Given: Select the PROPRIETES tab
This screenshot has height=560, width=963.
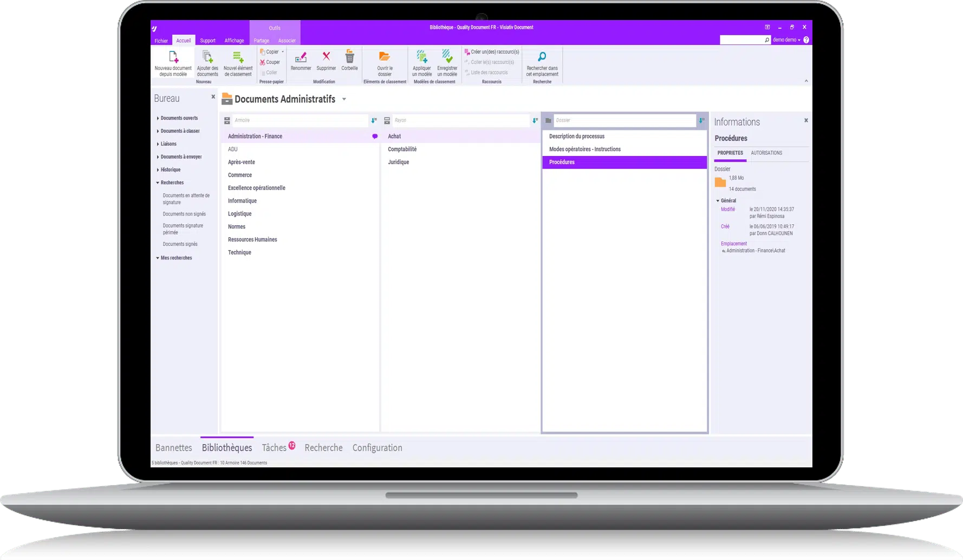Looking at the screenshot, I should (730, 153).
